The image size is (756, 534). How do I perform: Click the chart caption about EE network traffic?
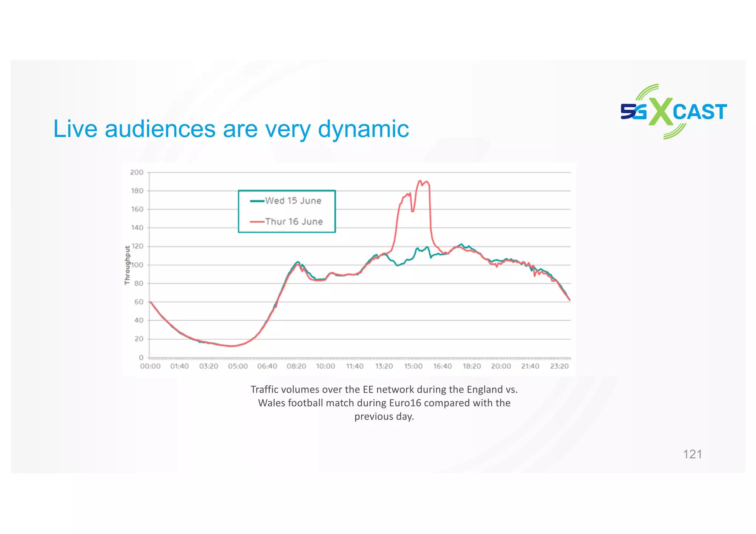tap(384, 403)
